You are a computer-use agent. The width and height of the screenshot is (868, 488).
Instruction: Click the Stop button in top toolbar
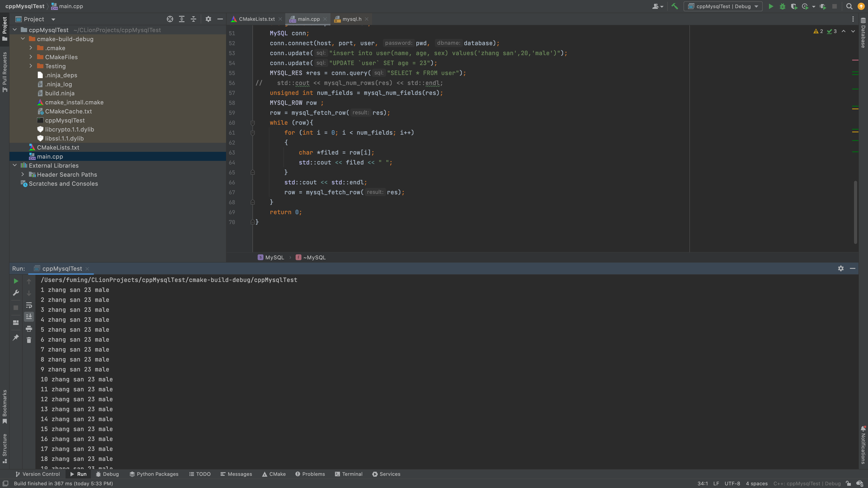(x=835, y=6)
